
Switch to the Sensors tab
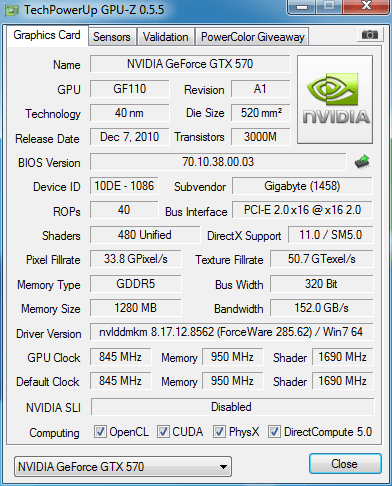point(112,37)
